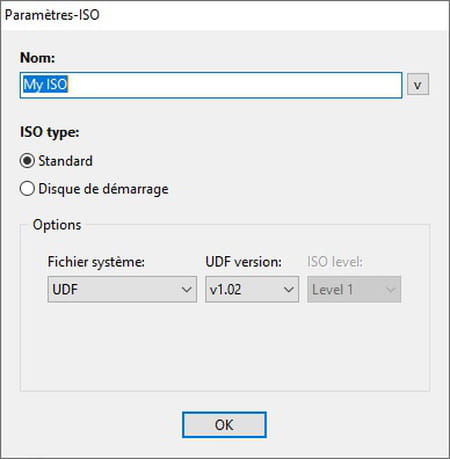This screenshot has width=450, height=459.
Task: Click the "ISO type:" heading label
Action: click(50, 132)
